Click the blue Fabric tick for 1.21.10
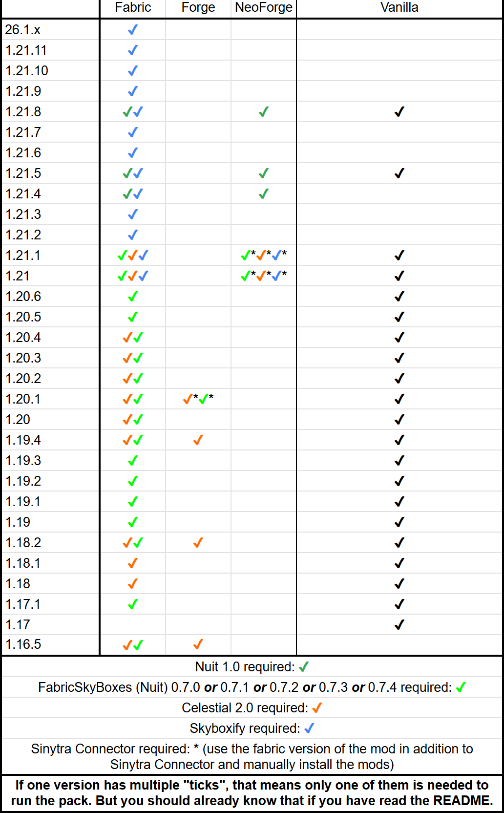Image resolution: width=504 pixels, height=813 pixels. click(133, 71)
